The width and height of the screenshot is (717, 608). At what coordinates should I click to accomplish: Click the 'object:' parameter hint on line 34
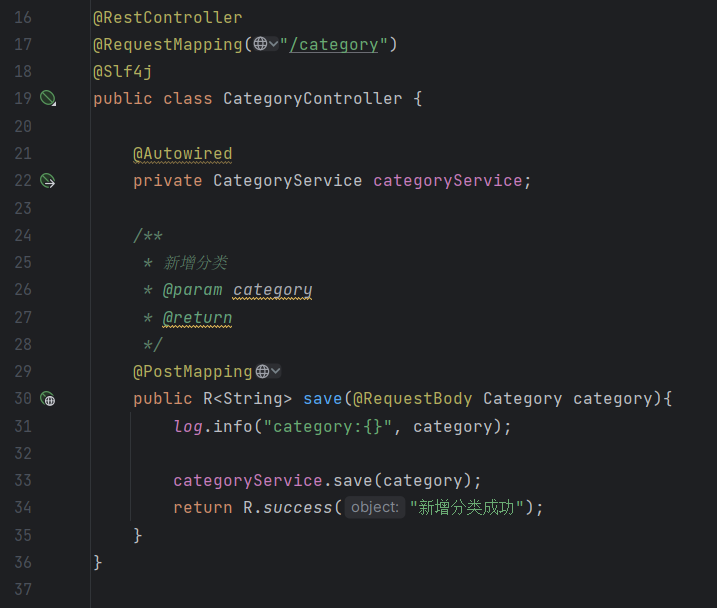pos(375,507)
